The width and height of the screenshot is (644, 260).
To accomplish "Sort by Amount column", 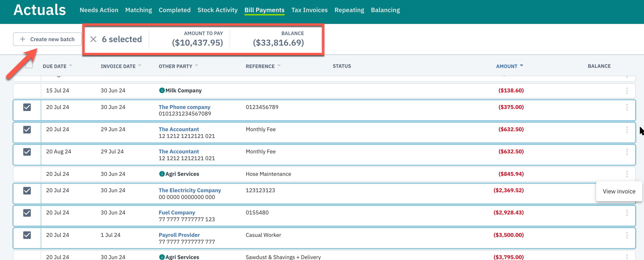I will [x=509, y=66].
